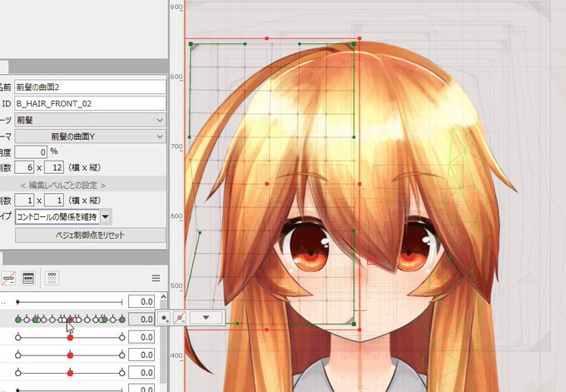Click red center handle on forehead line
The width and height of the screenshot is (566, 392).
pyautogui.click(x=267, y=184)
